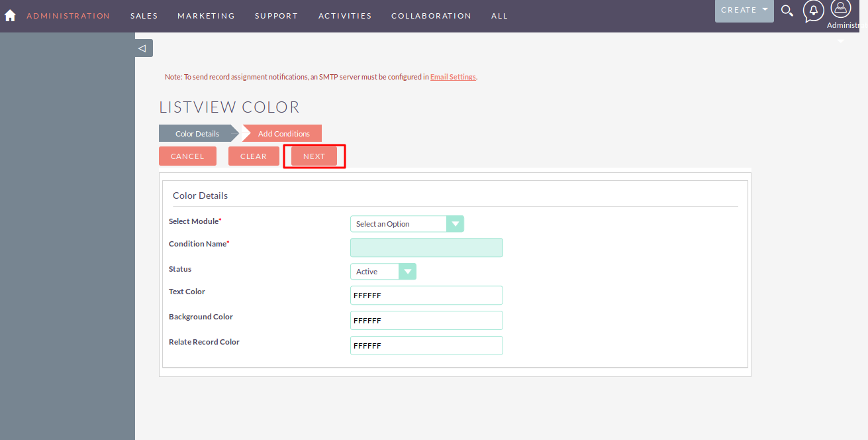The height and width of the screenshot is (440, 868).
Task: Open the Marketing menu
Action: (x=206, y=16)
